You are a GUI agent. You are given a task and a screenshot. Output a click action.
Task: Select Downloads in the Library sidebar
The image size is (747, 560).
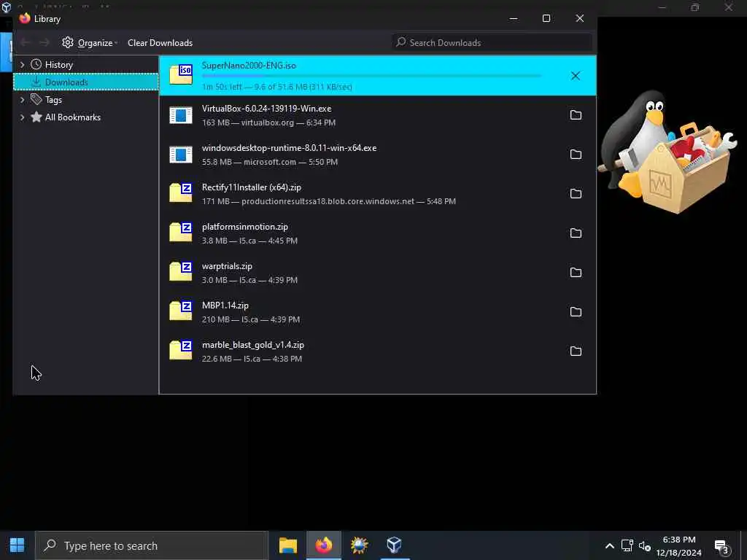pyautogui.click(x=86, y=82)
